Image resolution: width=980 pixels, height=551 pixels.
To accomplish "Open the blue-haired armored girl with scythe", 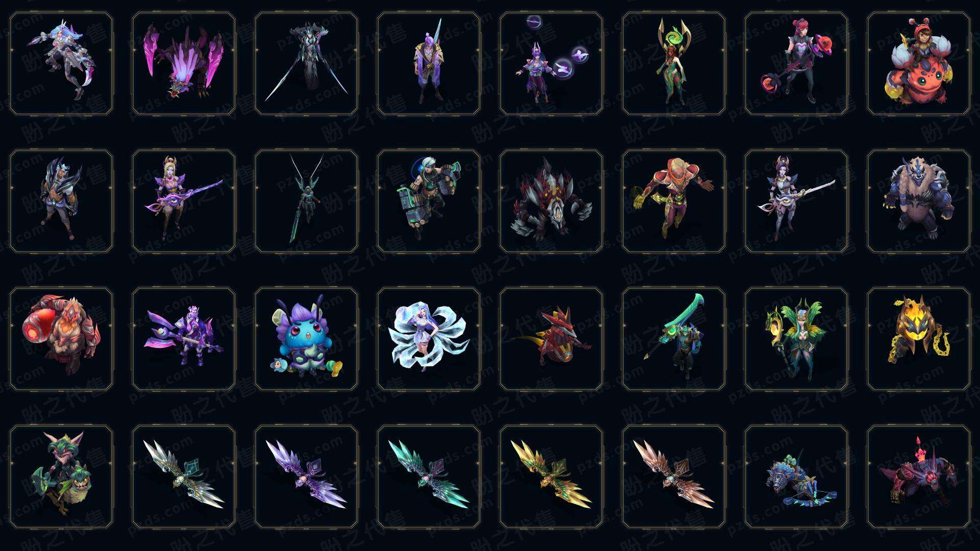I will [61, 64].
